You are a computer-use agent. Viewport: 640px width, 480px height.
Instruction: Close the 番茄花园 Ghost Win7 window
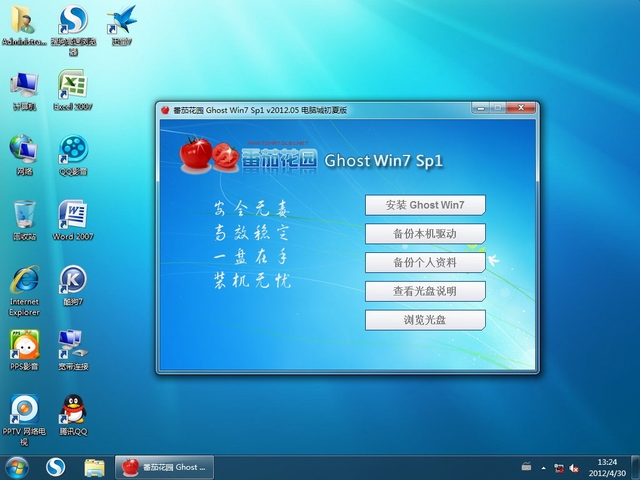pos(521,108)
